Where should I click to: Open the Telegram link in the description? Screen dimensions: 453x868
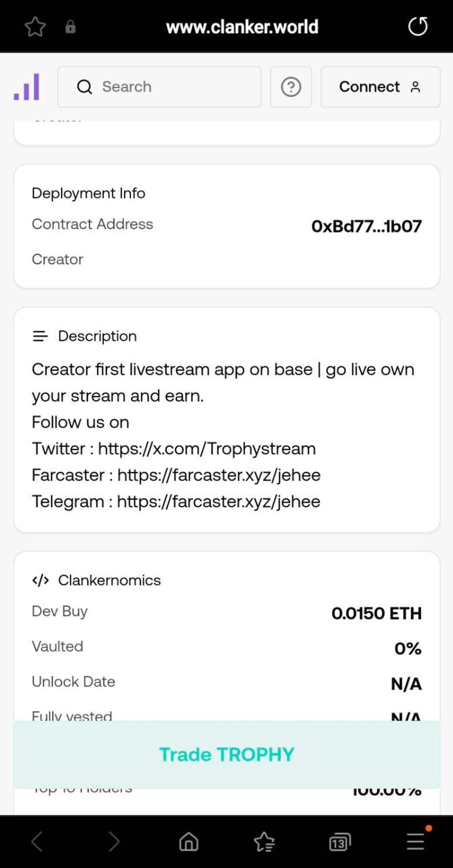218,502
